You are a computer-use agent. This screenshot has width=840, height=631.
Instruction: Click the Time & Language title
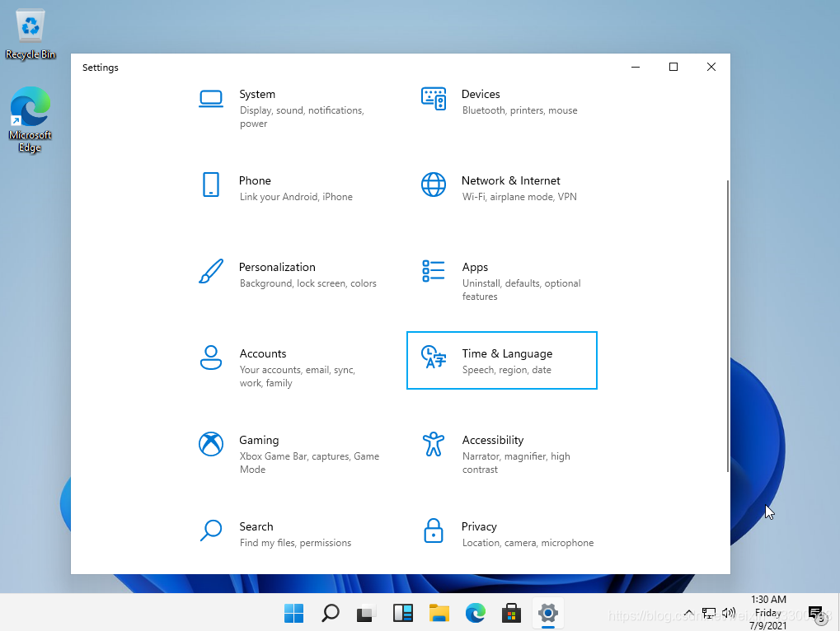(507, 353)
